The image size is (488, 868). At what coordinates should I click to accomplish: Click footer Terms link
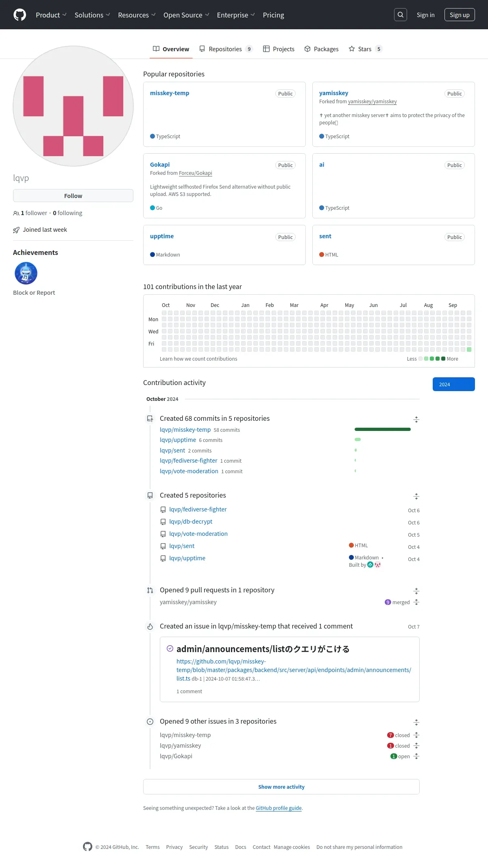click(152, 847)
